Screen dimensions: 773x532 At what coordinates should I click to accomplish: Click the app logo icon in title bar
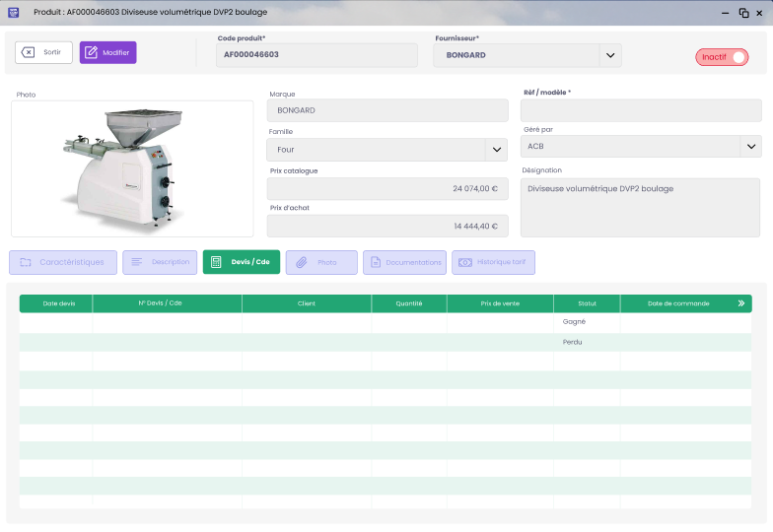(x=13, y=12)
